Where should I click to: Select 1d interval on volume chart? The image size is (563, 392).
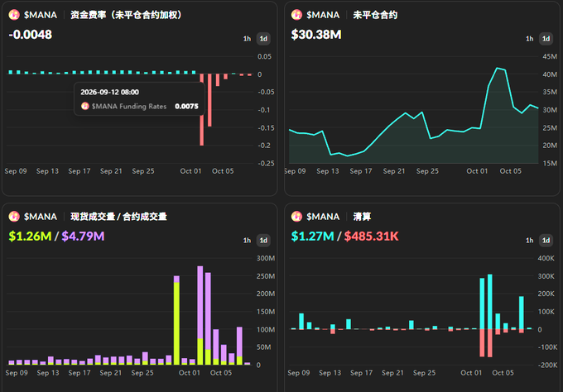(x=263, y=241)
